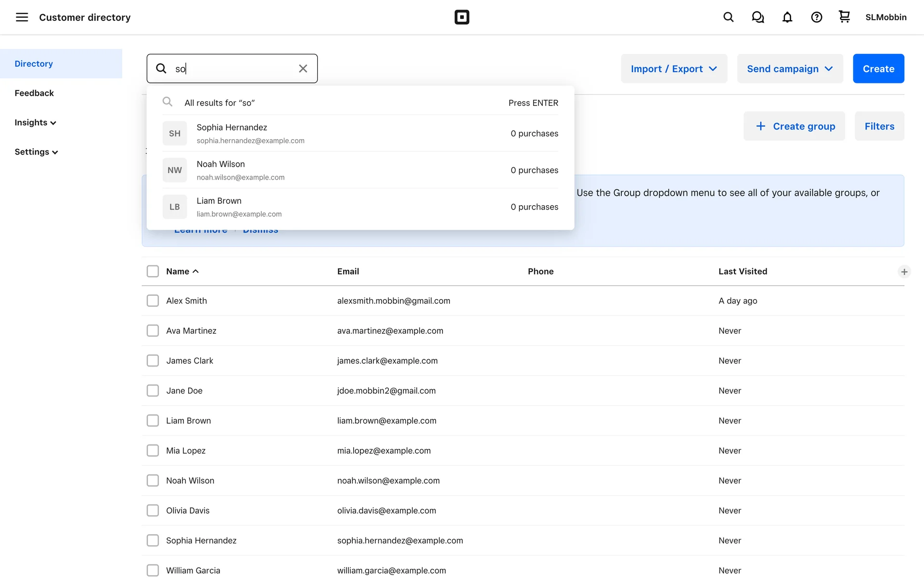Open the shopping cart icon
This screenshot has height=578, width=924.
click(844, 17)
